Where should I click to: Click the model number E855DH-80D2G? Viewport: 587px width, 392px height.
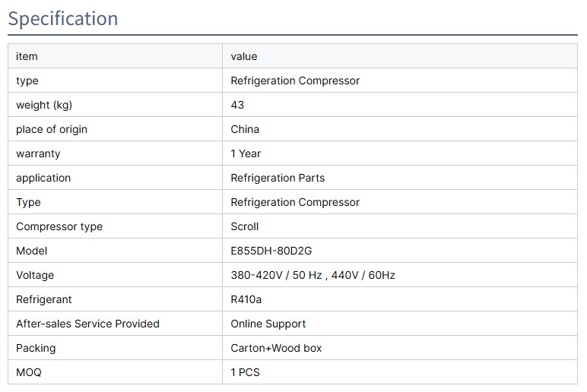(x=271, y=251)
